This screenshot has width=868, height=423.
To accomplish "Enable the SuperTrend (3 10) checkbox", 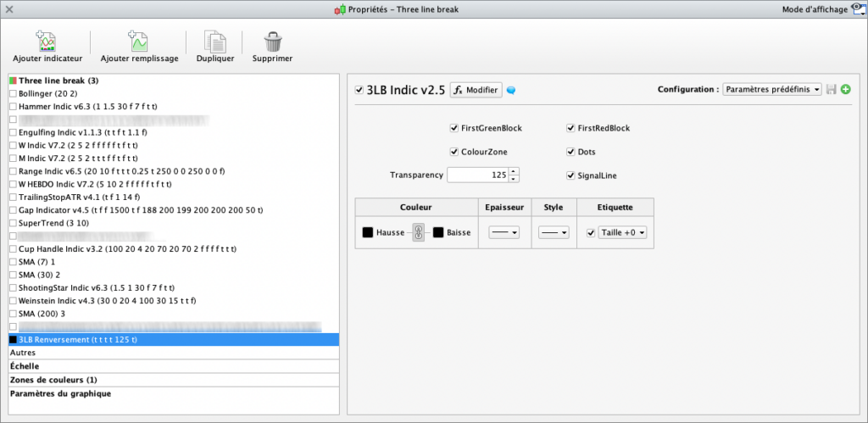I will click(x=14, y=223).
